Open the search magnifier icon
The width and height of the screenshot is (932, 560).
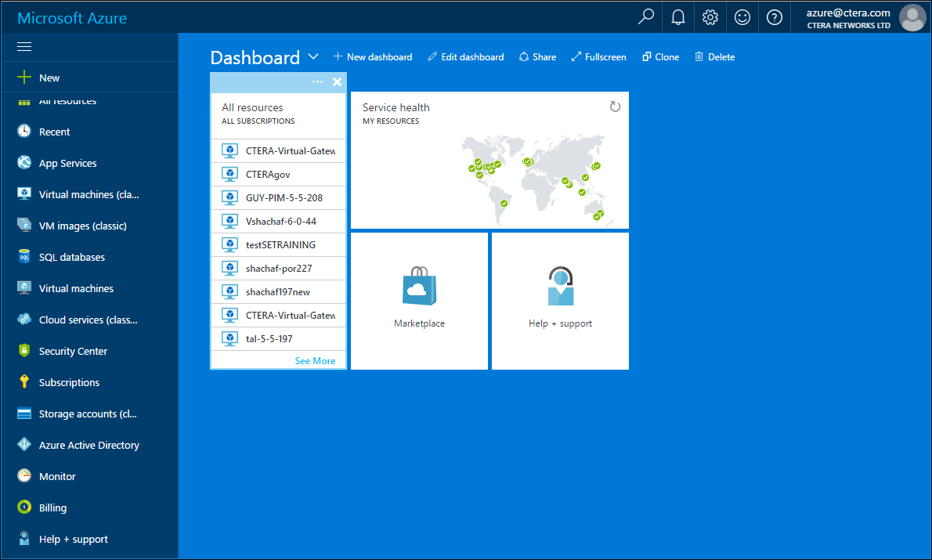click(x=646, y=16)
